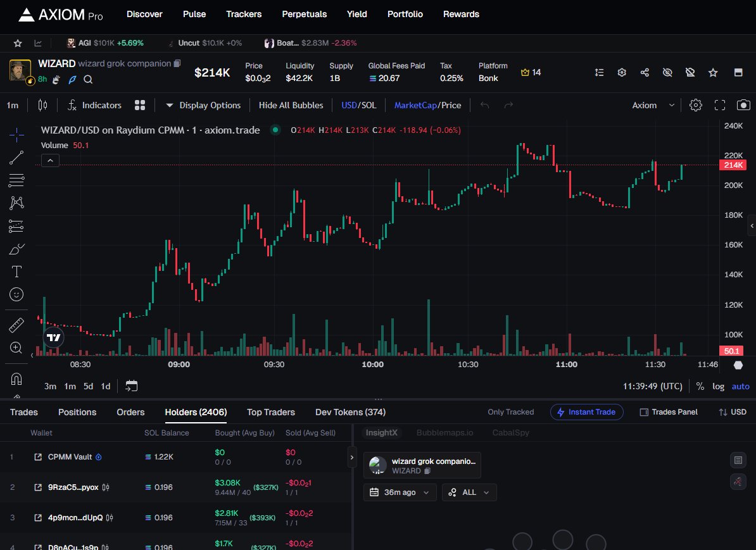Open the ALL holders filter dropdown
Viewport: 756px width, 550px height.
coord(469,492)
